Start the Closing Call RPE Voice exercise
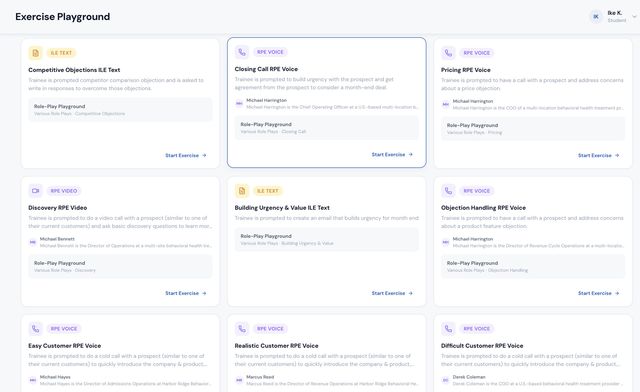The image size is (640, 392). pos(392,155)
